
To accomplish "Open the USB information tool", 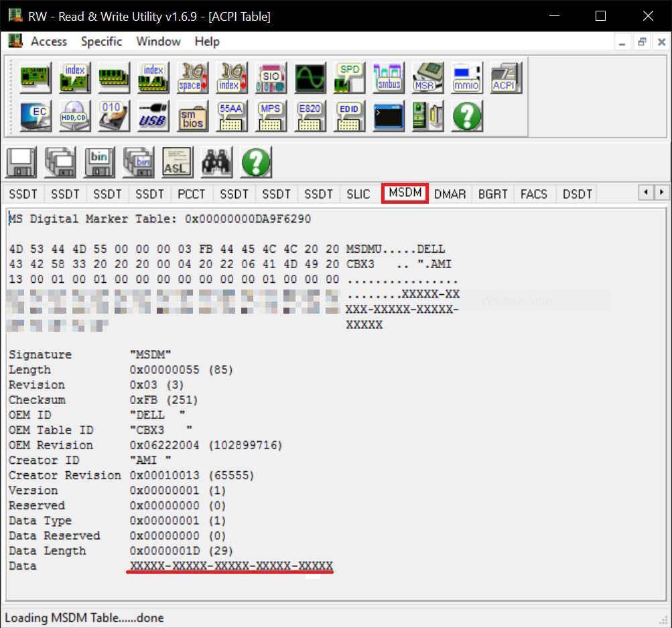I will [153, 116].
